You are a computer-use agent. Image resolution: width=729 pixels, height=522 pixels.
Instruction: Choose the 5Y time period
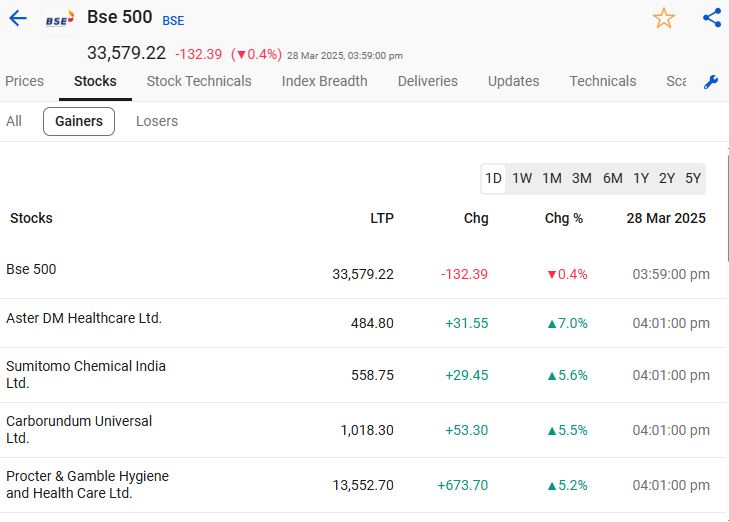click(x=693, y=178)
